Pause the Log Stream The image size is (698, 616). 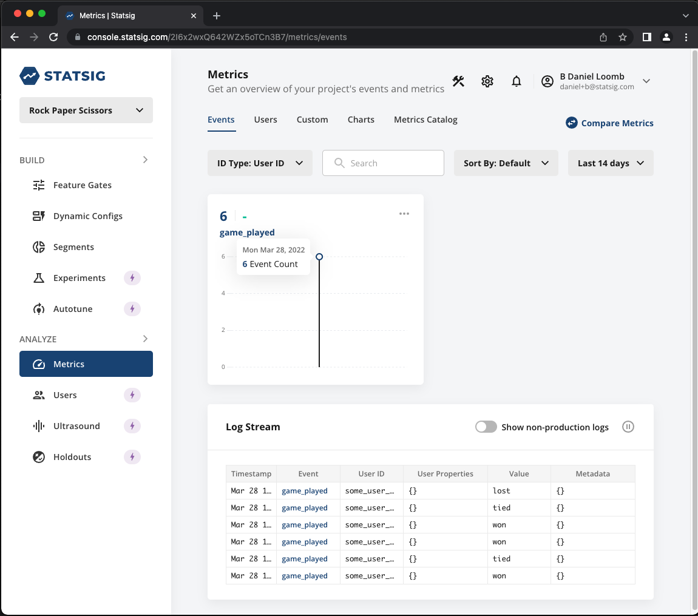pos(628,427)
